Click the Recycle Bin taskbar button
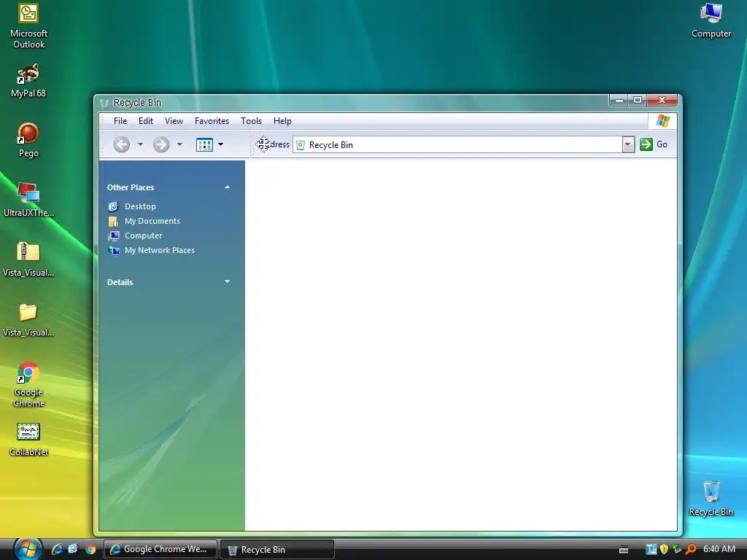 coord(277,550)
